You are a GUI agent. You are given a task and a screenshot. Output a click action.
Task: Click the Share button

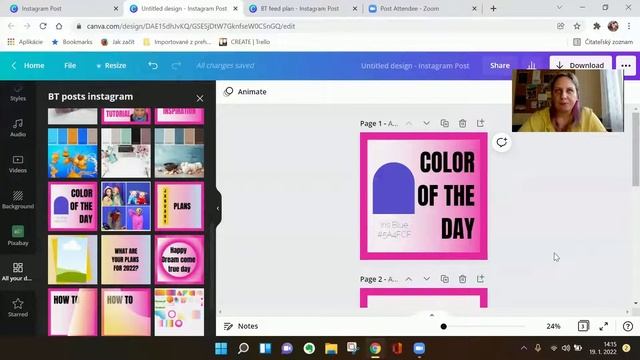(x=500, y=65)
